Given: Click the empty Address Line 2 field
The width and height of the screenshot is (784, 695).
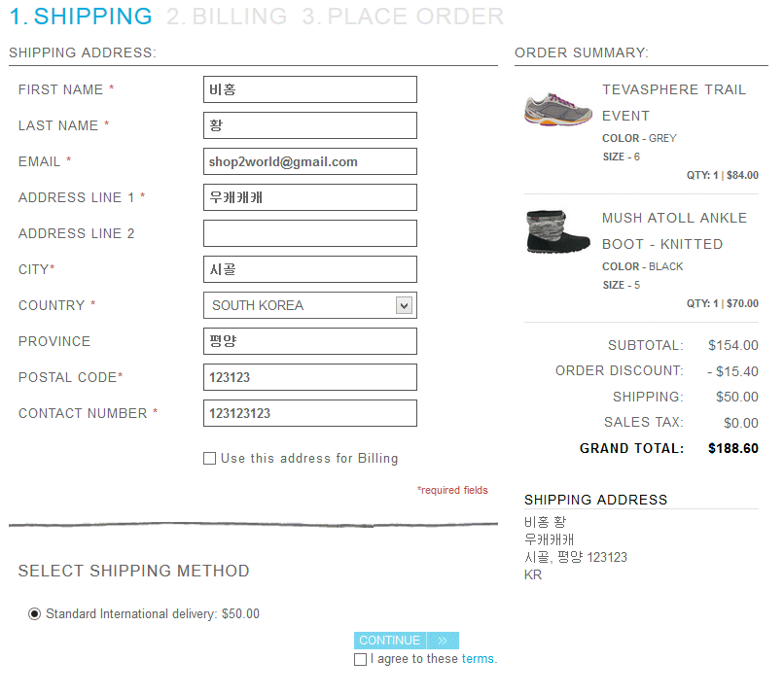Looking at the screenshot, I should point(309,233).
